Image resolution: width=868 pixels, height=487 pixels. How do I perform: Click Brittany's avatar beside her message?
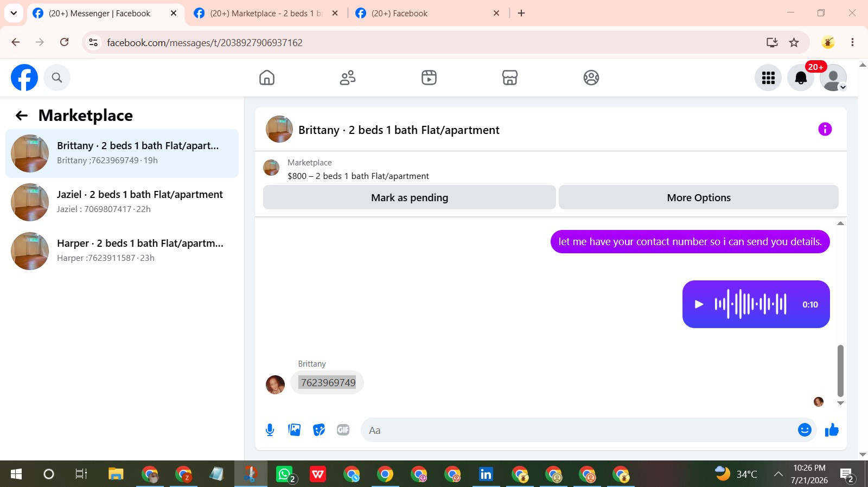[x=275, y=385]
